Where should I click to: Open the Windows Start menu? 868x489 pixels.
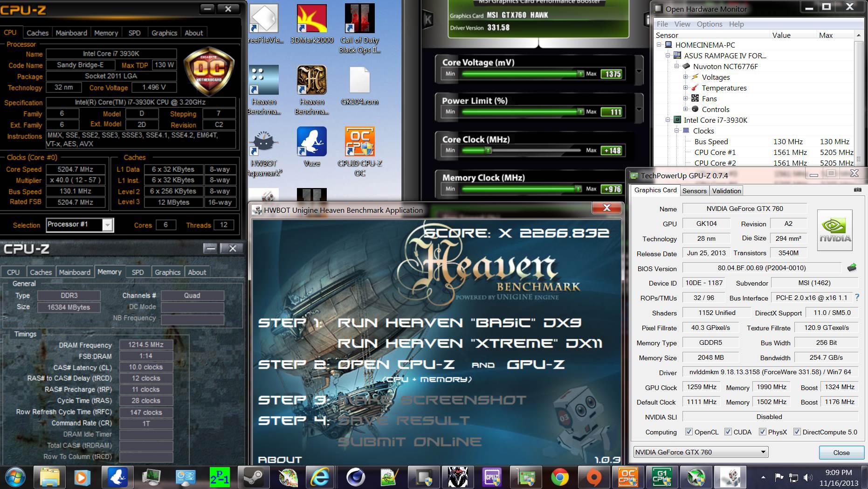click(14, 477)
